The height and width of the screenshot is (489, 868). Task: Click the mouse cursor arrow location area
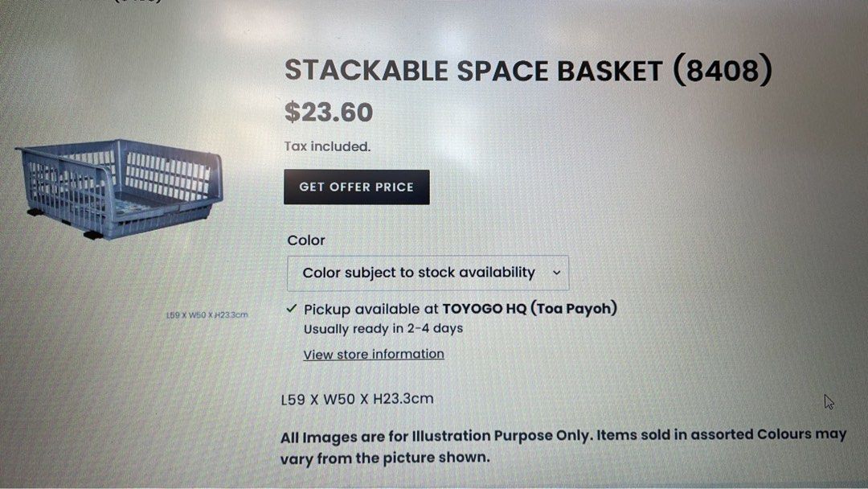pos(828,401)
